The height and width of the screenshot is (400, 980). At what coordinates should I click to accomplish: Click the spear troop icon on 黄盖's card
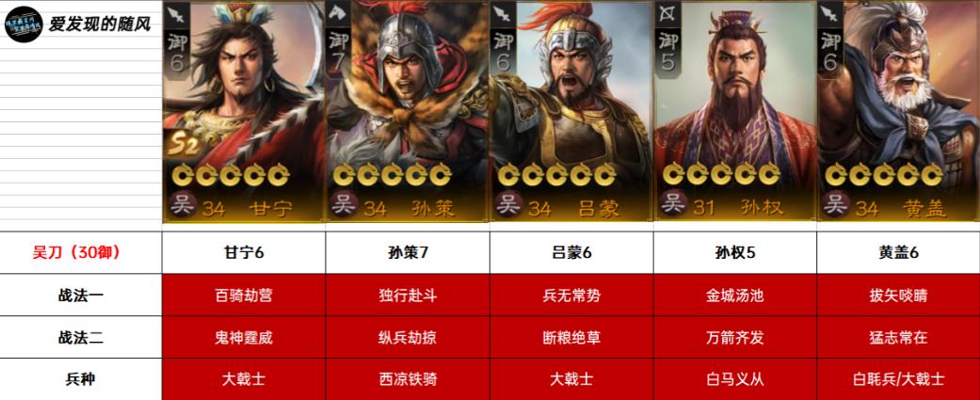830,12
